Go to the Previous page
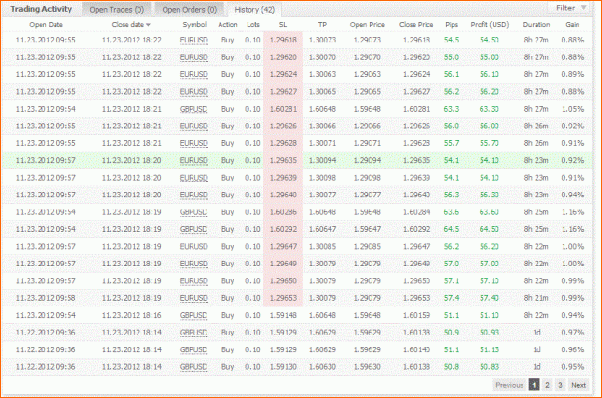This screenshot has height=398, width=602. click(x=509, y=385)
